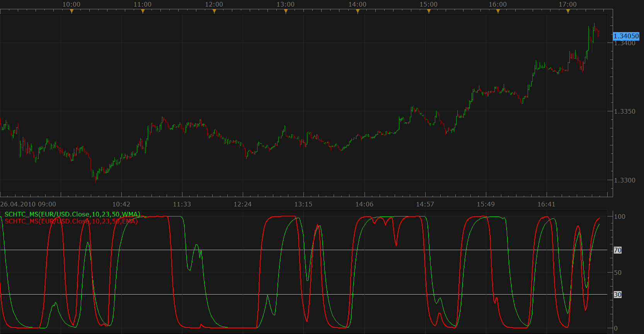644x334 pixels.
Task: Click the 11:33 time axis label
Action: (182, 204)
